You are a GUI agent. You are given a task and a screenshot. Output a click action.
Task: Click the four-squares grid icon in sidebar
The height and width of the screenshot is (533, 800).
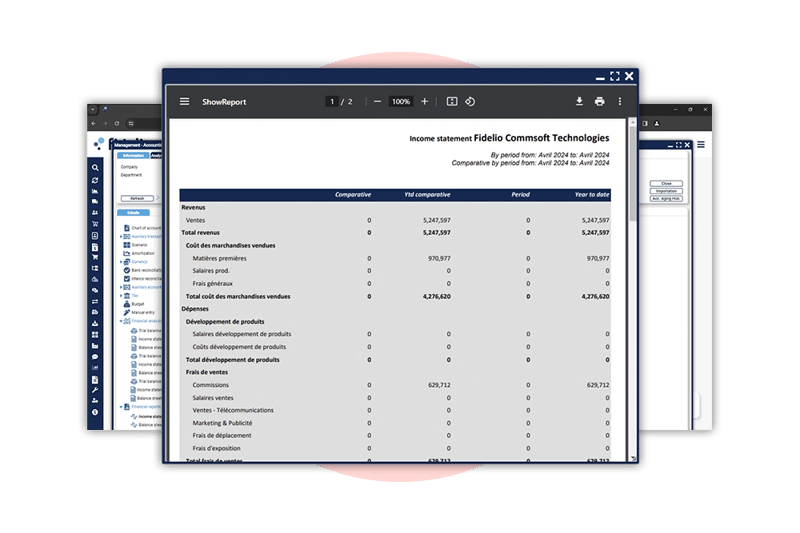pyautogui.click(x=95, y=335)
